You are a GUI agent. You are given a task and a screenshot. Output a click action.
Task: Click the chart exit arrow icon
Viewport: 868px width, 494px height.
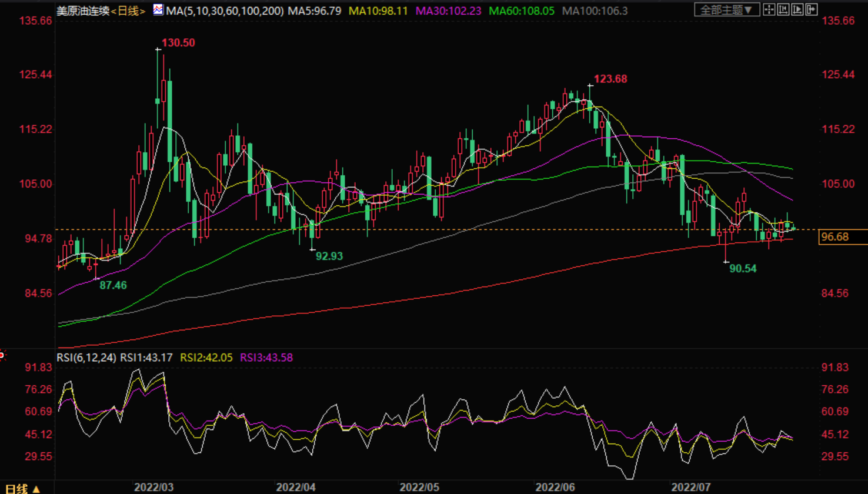tap(811, 9)
